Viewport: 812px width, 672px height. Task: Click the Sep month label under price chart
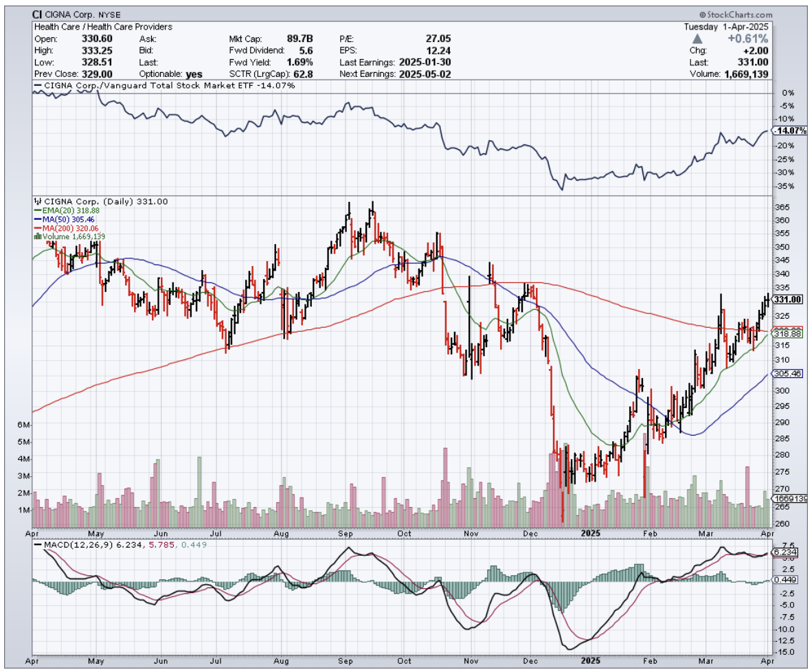346,533
